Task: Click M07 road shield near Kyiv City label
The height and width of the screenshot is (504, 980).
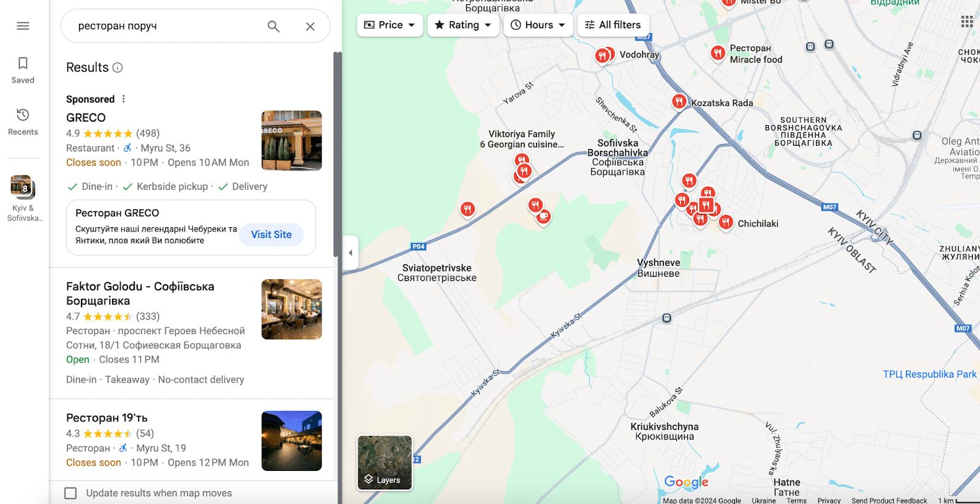Action: coord(830,207)
